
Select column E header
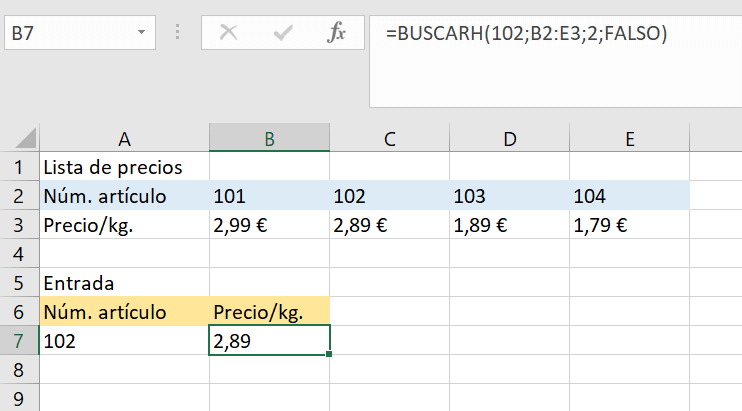pos(630,139)
